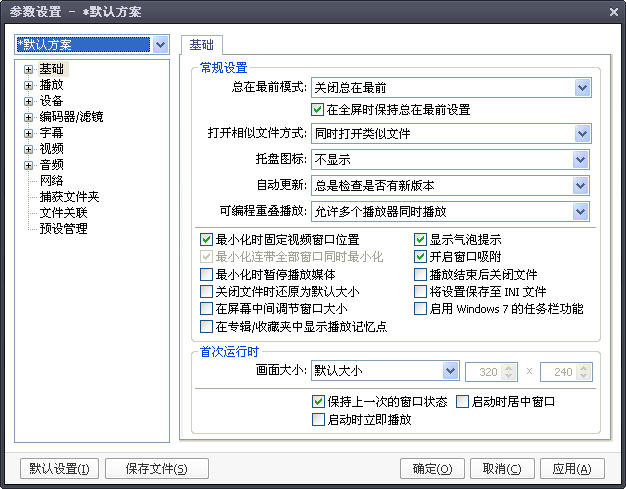Select 文件关联 in the settings tree
The image size is (626, 489).
click(x=63, y=213)
